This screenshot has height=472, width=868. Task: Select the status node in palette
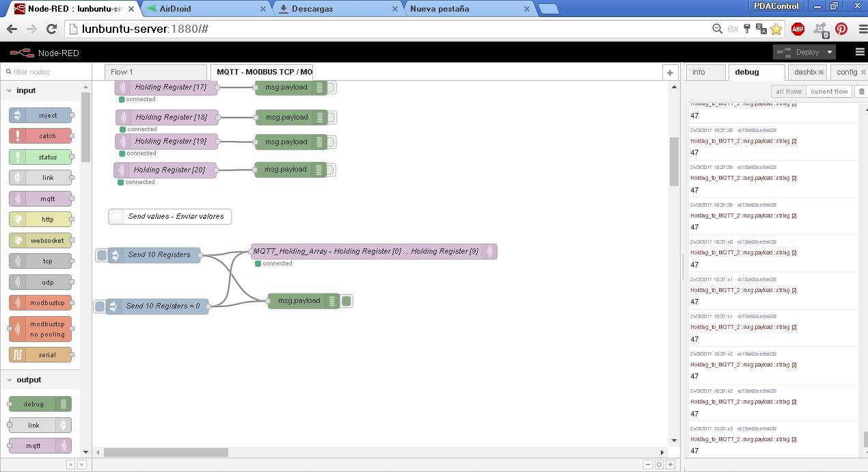tap(40, 157)
